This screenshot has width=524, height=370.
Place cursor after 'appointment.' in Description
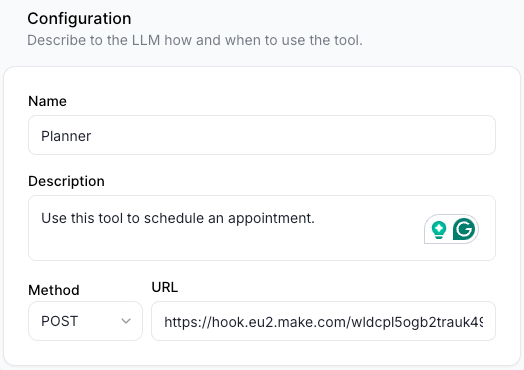click(315, 218)
